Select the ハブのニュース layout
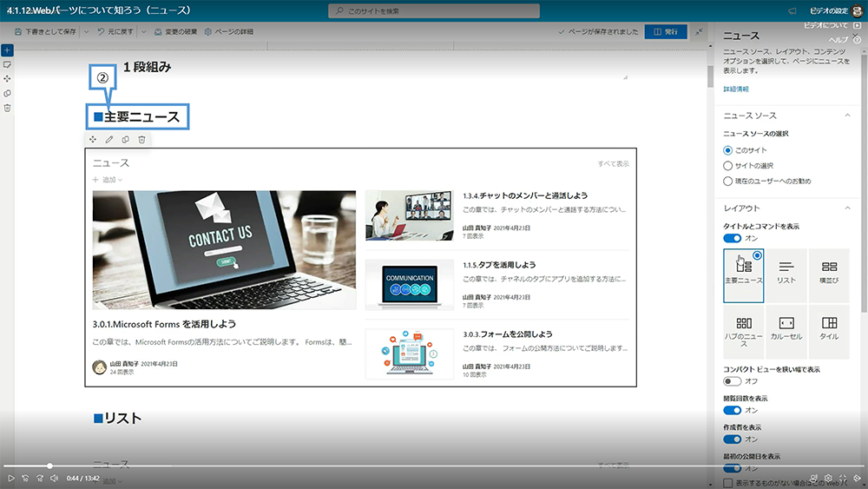 (744, 332)
